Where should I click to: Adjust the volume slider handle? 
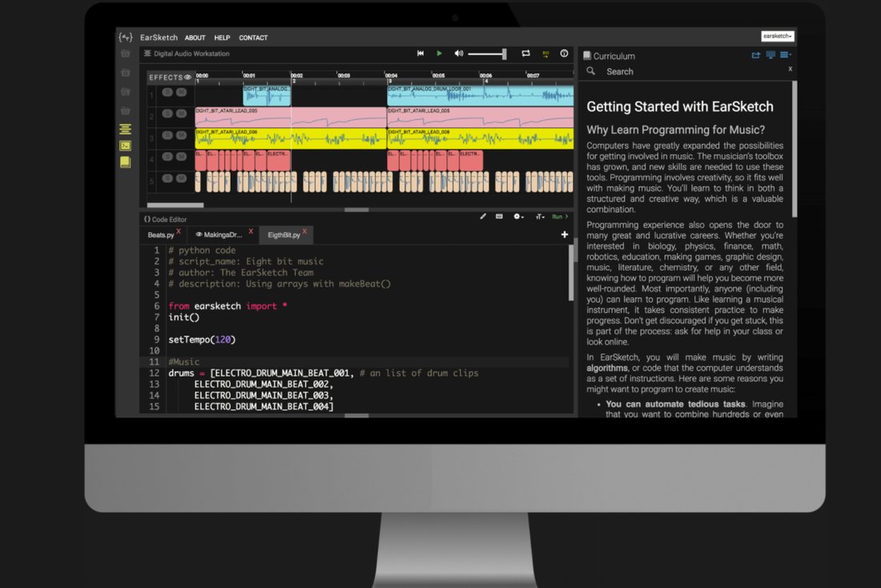point(505,54)
